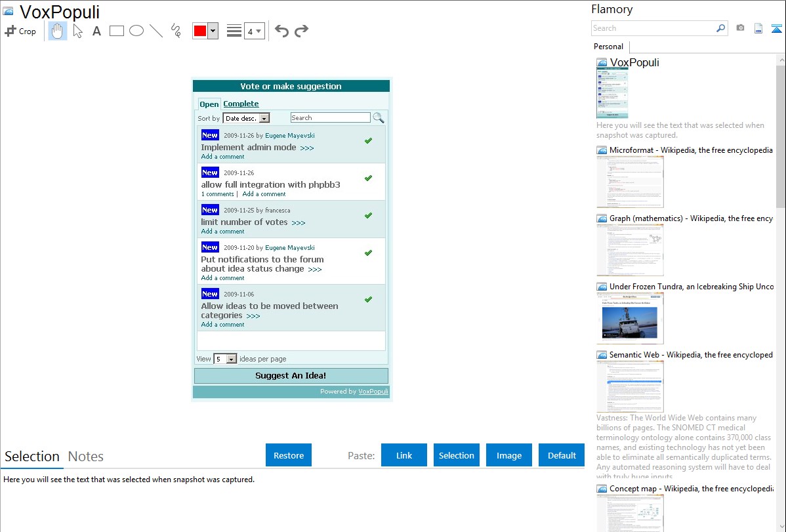Screen dimensions: 786x532
Task: Click the Paste Image button
Action: pos(509,455)
